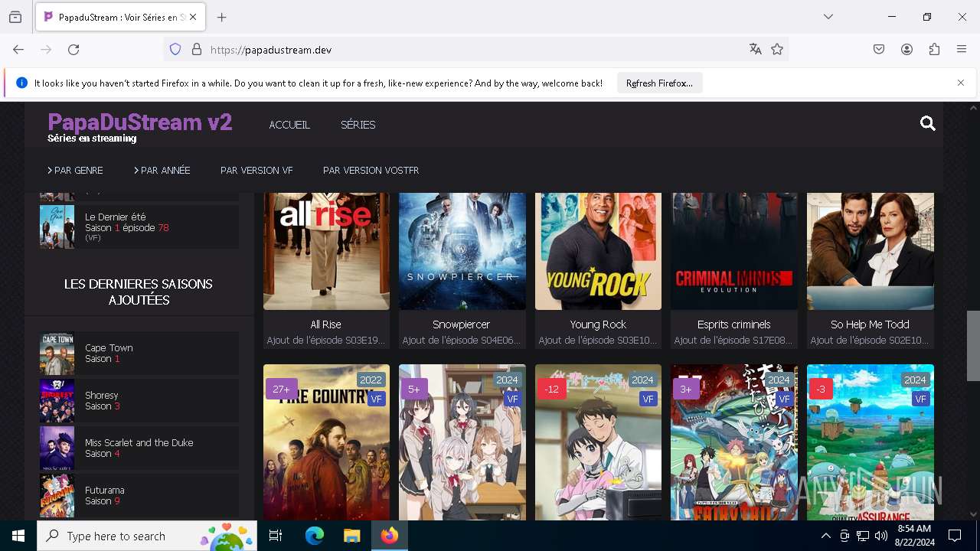Open Shoresy Saison 3 entry
Image resolution: width=980 pixels, height=551 pixels.
139,400
